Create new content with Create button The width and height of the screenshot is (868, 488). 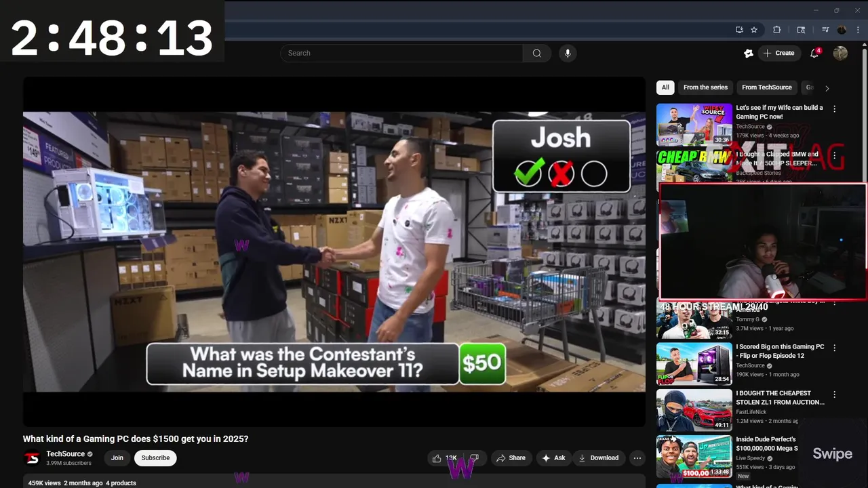click(x=778, y=53)
